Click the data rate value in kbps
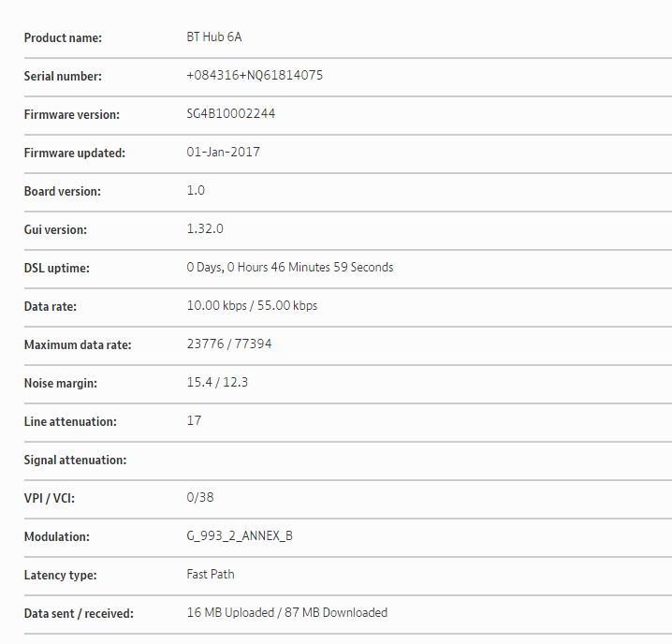 252,306
